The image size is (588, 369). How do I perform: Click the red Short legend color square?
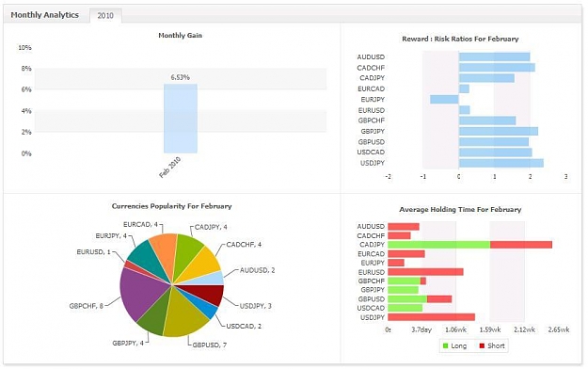[x=482, y=345]
